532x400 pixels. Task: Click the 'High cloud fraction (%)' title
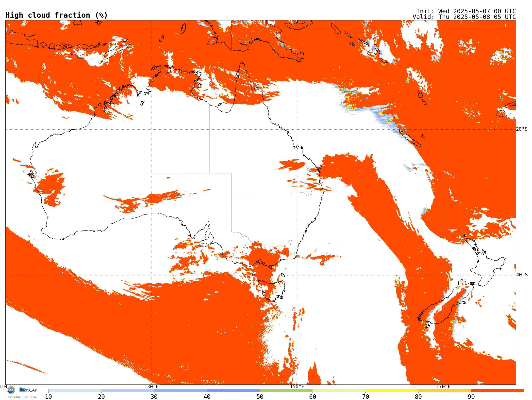56,15
